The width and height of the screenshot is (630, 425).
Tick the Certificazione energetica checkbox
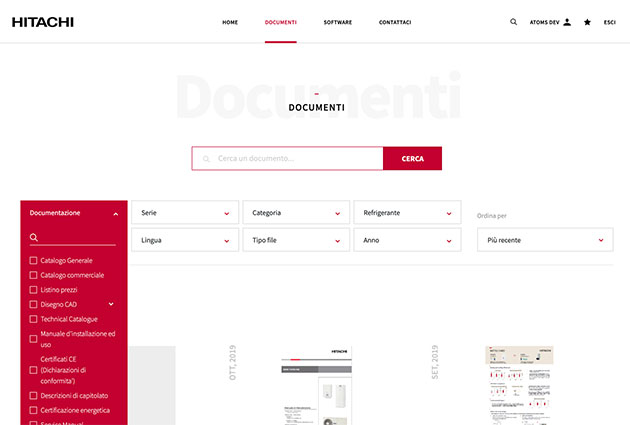[x=34, y=410]
